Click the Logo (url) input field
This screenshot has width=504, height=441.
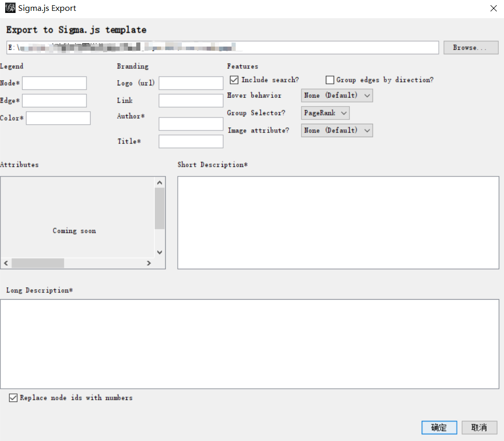point(191,83)
